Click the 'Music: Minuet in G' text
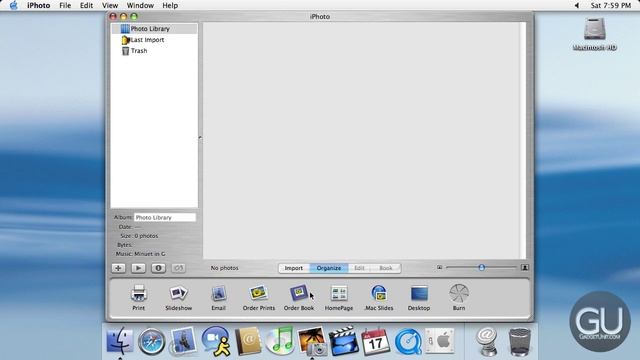Image resolution: width=640 pixels, height=360 pixels. 141,254
